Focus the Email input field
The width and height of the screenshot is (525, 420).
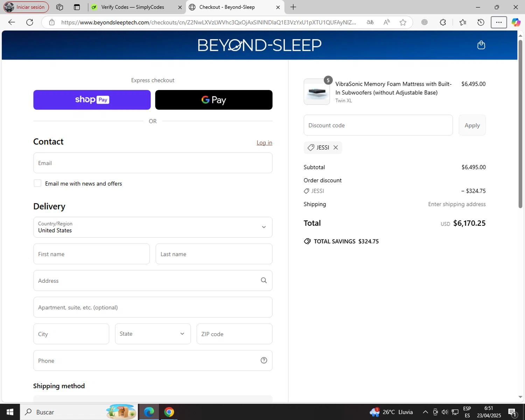pos(153,163)
